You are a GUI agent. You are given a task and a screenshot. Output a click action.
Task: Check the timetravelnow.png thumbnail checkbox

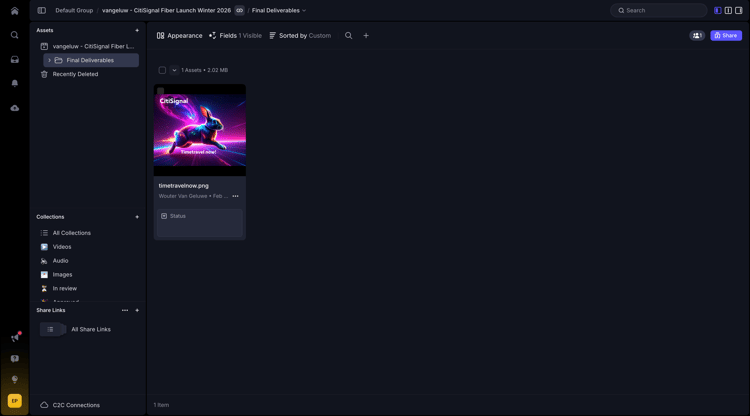point(161,91)
